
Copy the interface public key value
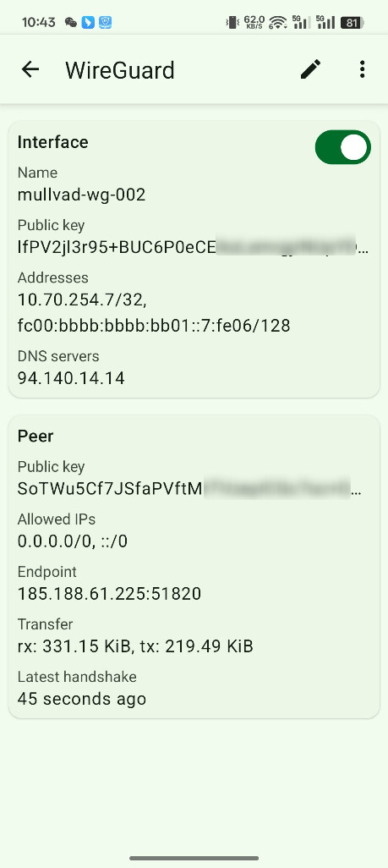(192, 247)
